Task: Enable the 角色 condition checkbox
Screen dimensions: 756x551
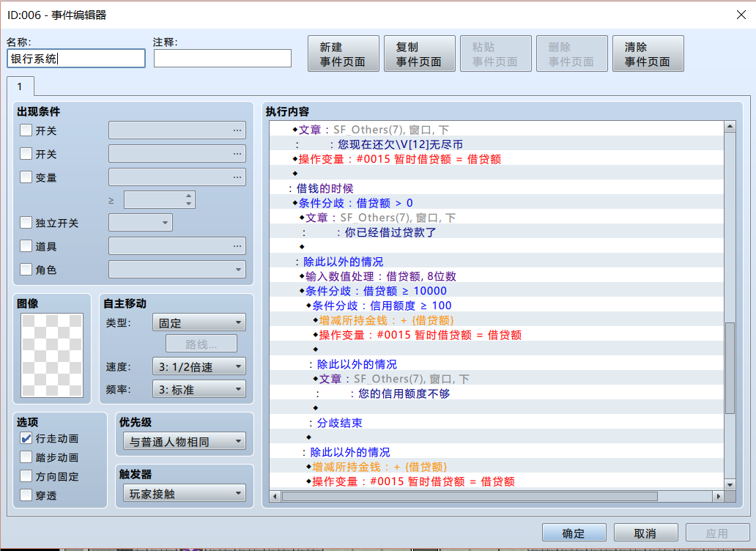Action: coord(26,269)
